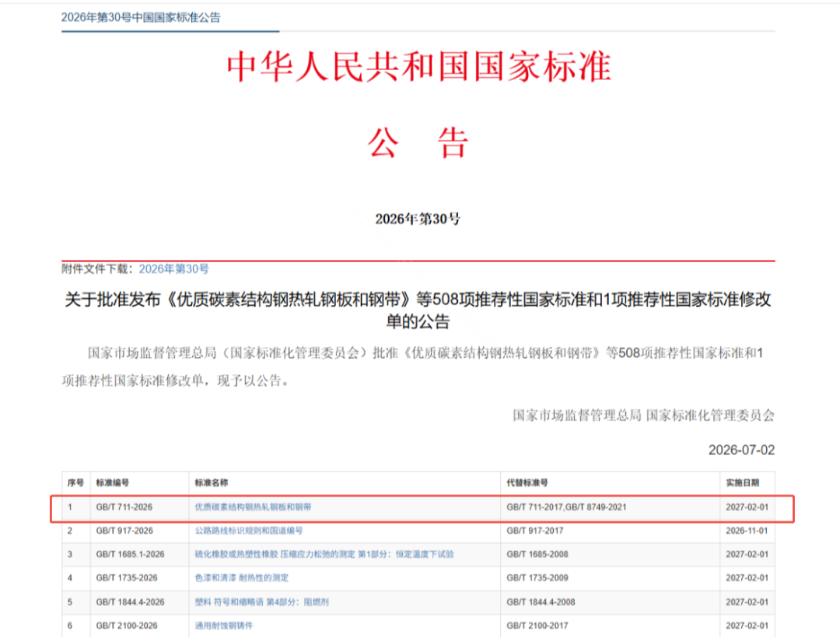Select the GB/T 1685.1-2026 standard number cell
This screenshot has width=840, height=638.
point(130,554)
